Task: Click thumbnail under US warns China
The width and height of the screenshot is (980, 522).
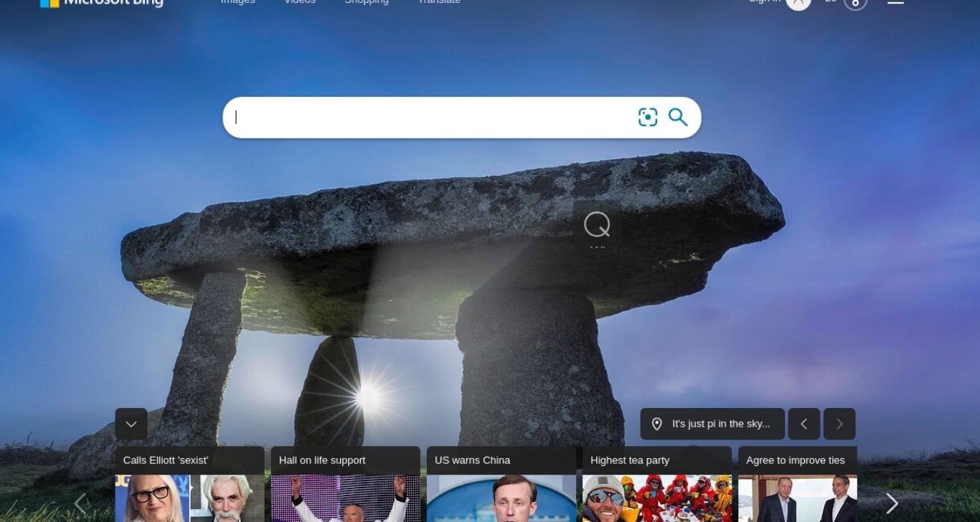Action: 501,498
